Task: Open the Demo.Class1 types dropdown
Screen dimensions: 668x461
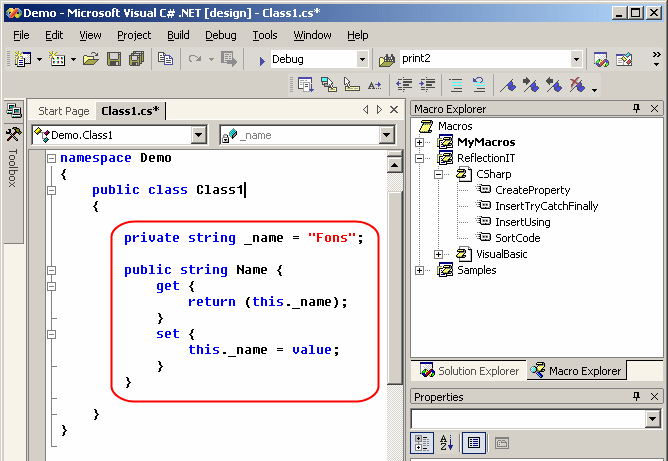Action: [x=199, y=135]
